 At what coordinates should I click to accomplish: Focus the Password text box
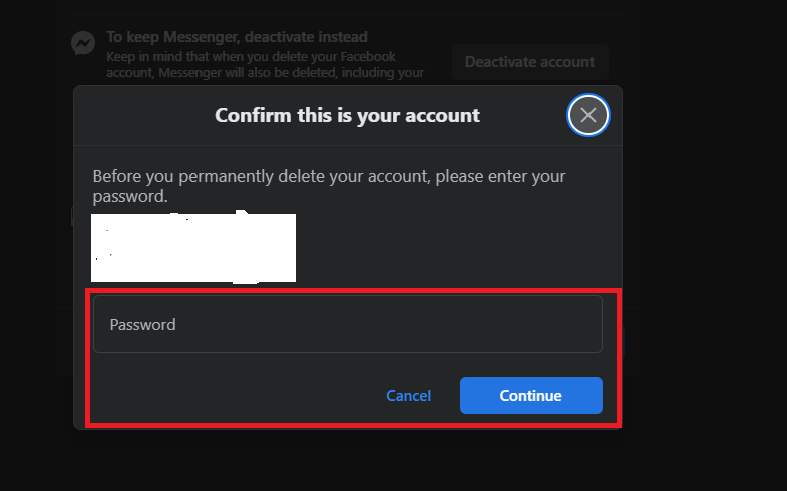pyautogui.click(x=347, y=324)
